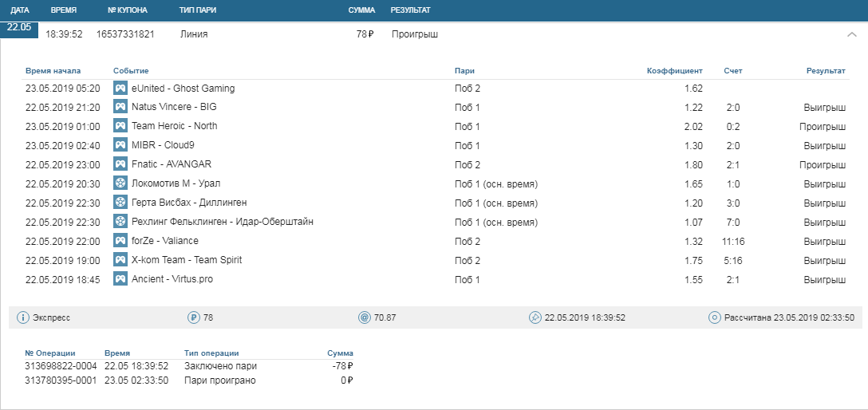Image resolution: width=868 pixels, height=410 pixels.
Task: Click operation number 313698822-0004
Action: coord(61,366)
